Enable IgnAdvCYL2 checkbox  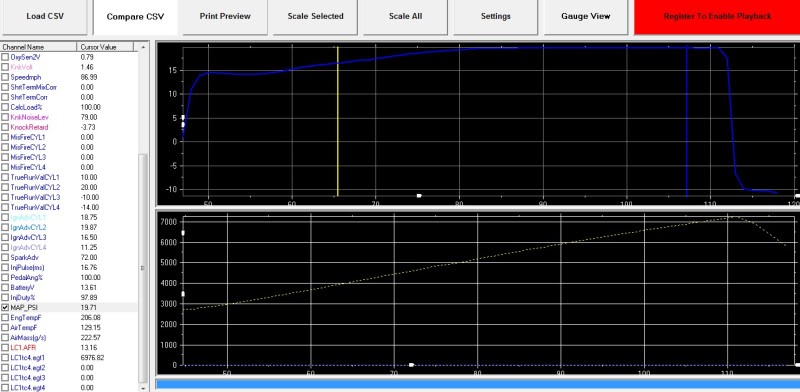point(5,227)
